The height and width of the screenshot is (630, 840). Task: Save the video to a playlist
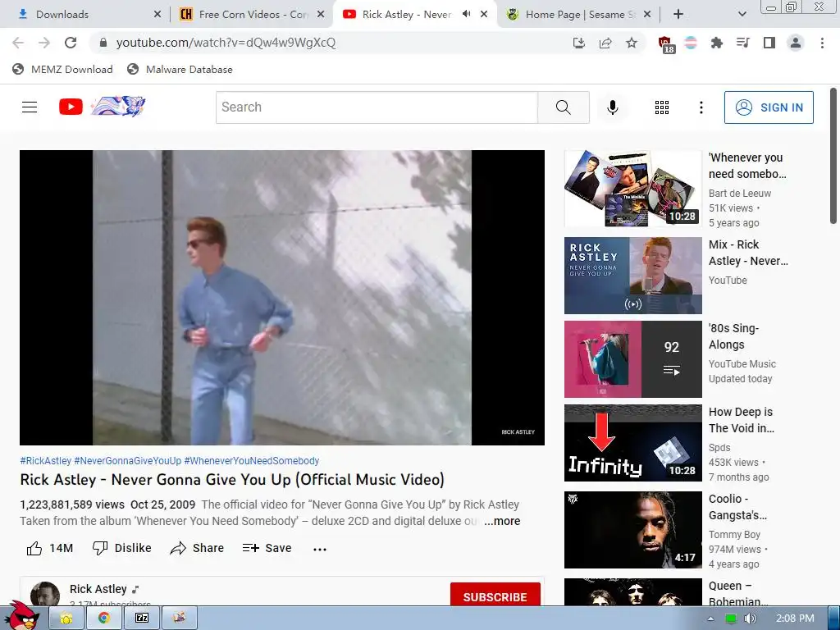click(x=267, y=548)
